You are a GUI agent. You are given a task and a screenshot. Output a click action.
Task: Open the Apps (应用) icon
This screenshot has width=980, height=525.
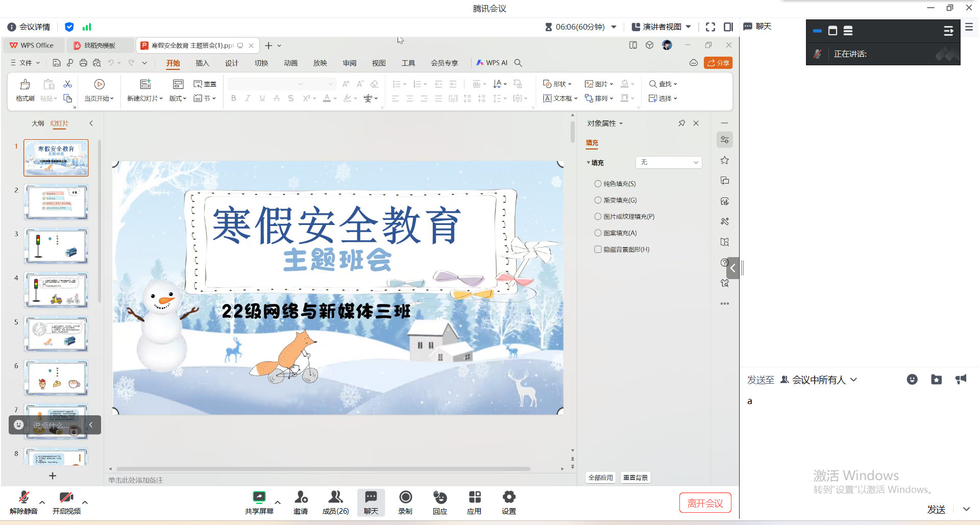(475, 496)
